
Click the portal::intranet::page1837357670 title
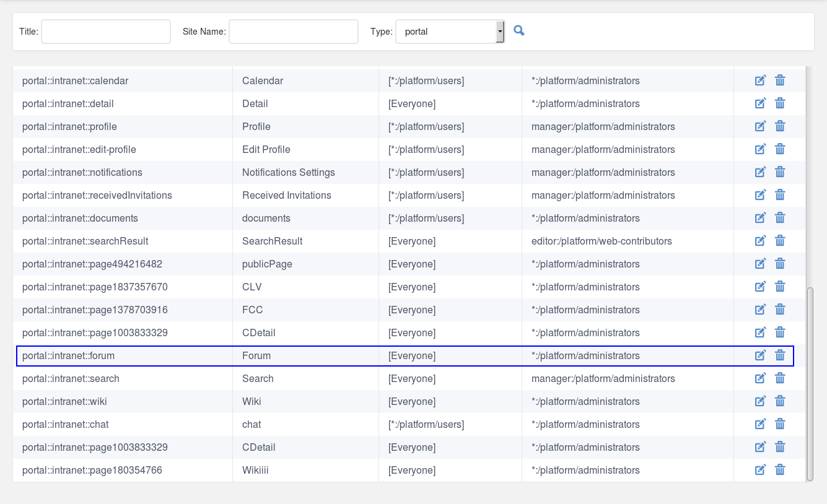point(95,287)
